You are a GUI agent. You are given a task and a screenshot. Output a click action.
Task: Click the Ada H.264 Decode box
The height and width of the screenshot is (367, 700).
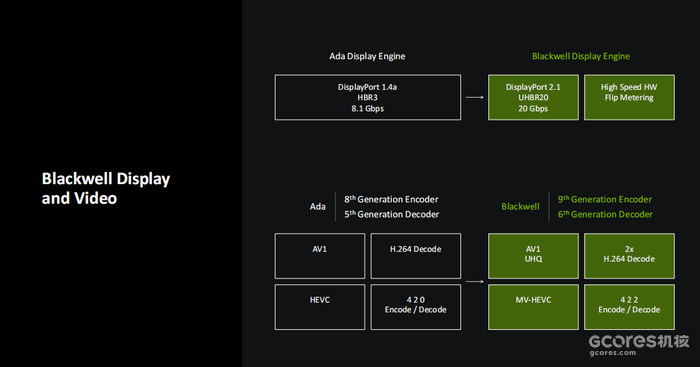(x=416, y=256)
